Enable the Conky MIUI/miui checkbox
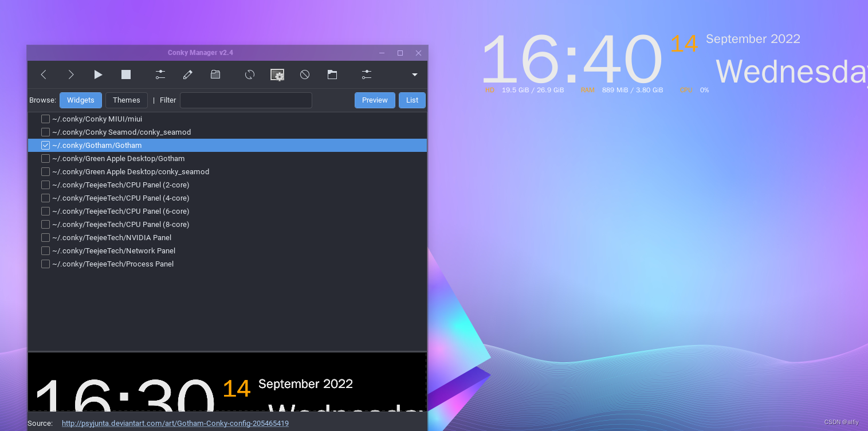The height and width of the screenshot is (431, 868). (45, 119)
